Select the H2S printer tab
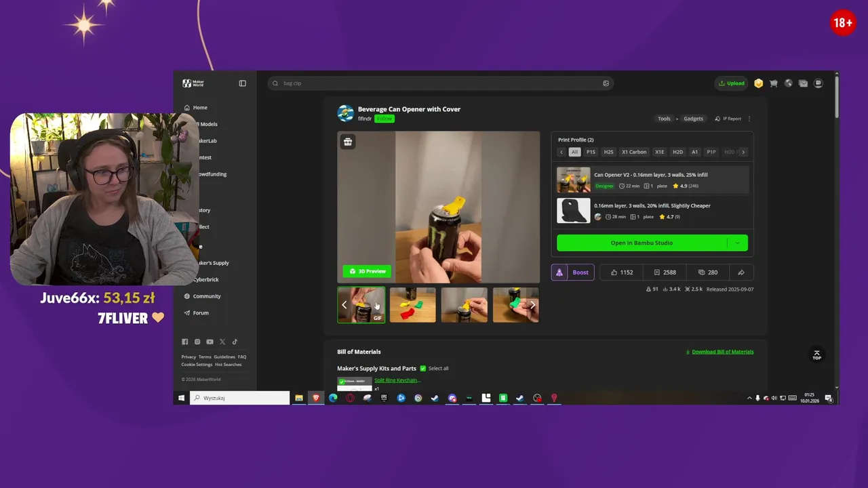 click(608, 152)
